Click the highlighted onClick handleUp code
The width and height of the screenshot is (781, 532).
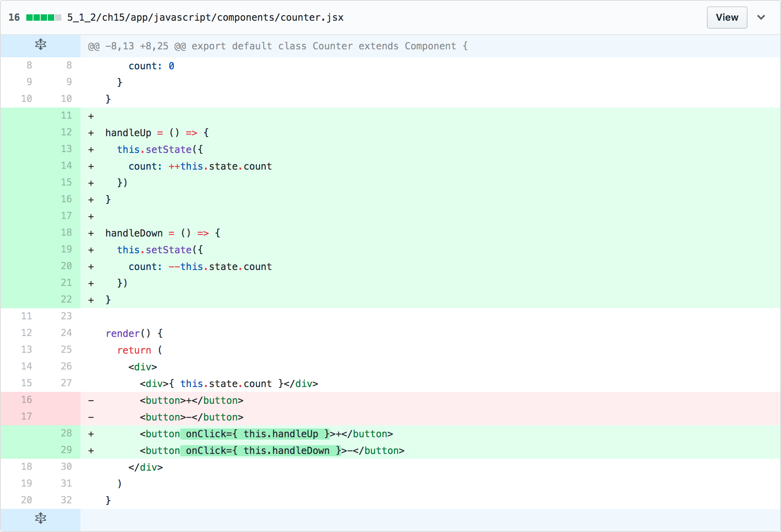(x=255, y=434)
